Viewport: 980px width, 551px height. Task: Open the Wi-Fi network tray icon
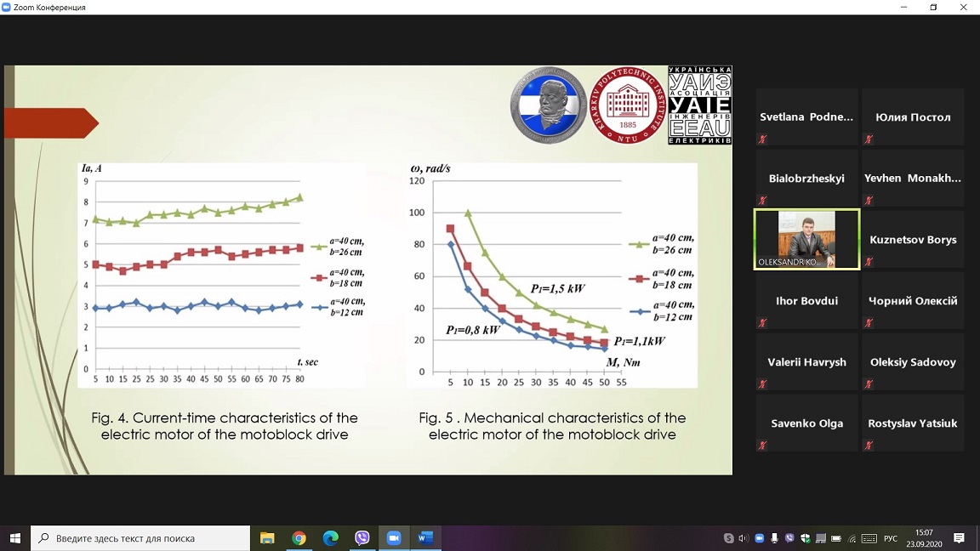(852, 538)
